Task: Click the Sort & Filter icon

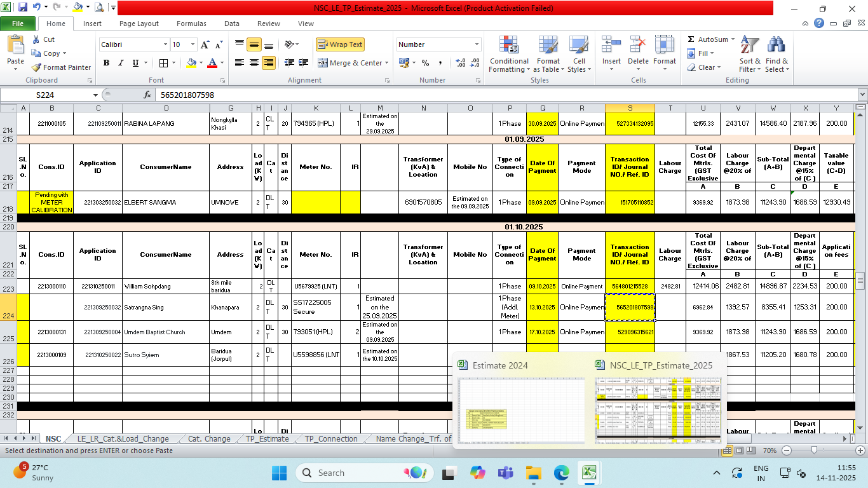Action: tap(750, 45)
